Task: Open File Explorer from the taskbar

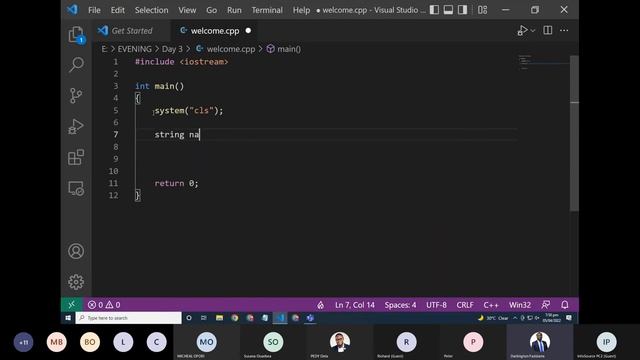Action: pyautogui.click(x=220, y=318)
